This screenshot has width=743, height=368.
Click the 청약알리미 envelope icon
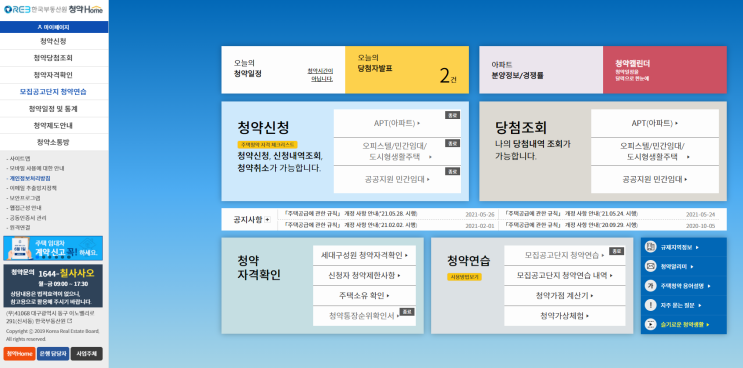[x=651, y=267]
